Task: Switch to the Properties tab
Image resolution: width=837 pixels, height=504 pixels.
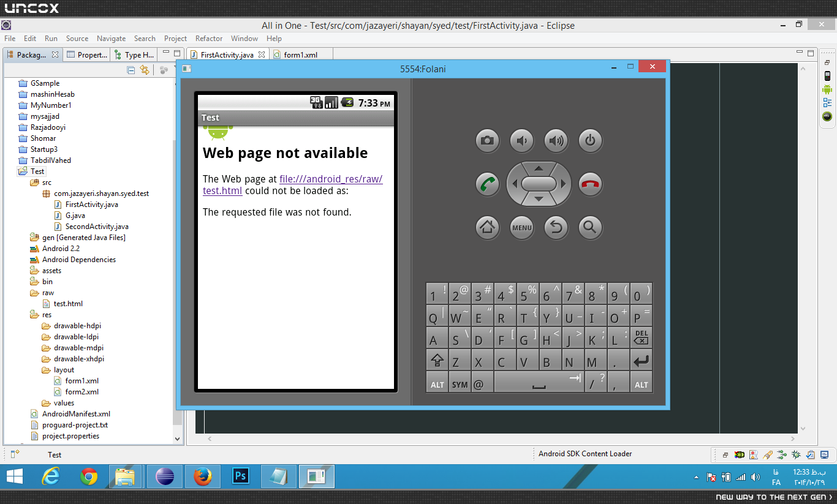Action: pyautogui.click(x=86, y=55)
